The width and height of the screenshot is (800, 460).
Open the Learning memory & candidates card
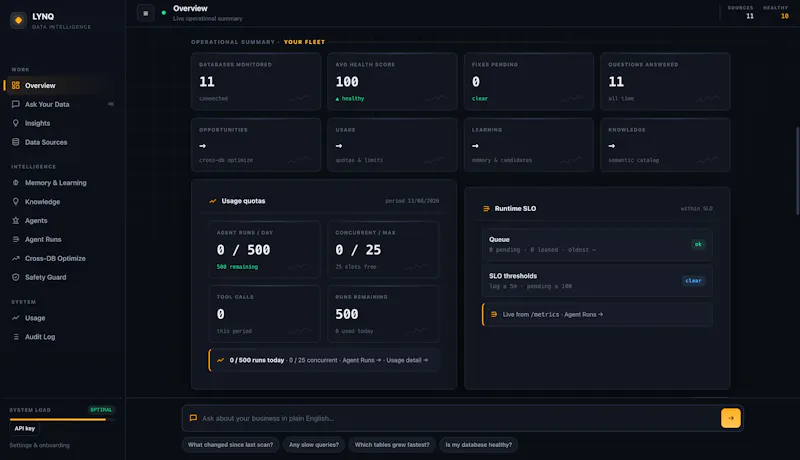[x=529, y=145]
